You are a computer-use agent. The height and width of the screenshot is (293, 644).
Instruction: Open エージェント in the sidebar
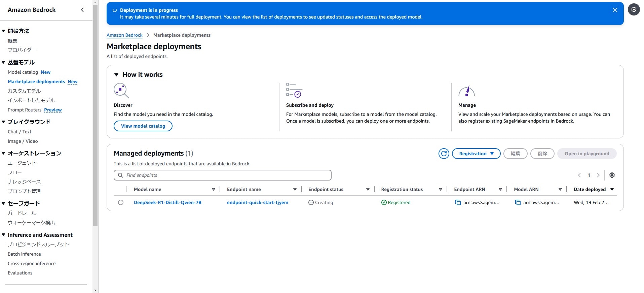(x=22, y=163)
